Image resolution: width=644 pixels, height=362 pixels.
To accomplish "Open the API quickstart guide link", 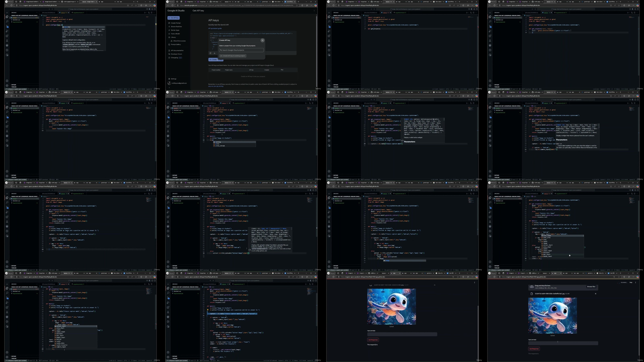I will pos(215,29).
